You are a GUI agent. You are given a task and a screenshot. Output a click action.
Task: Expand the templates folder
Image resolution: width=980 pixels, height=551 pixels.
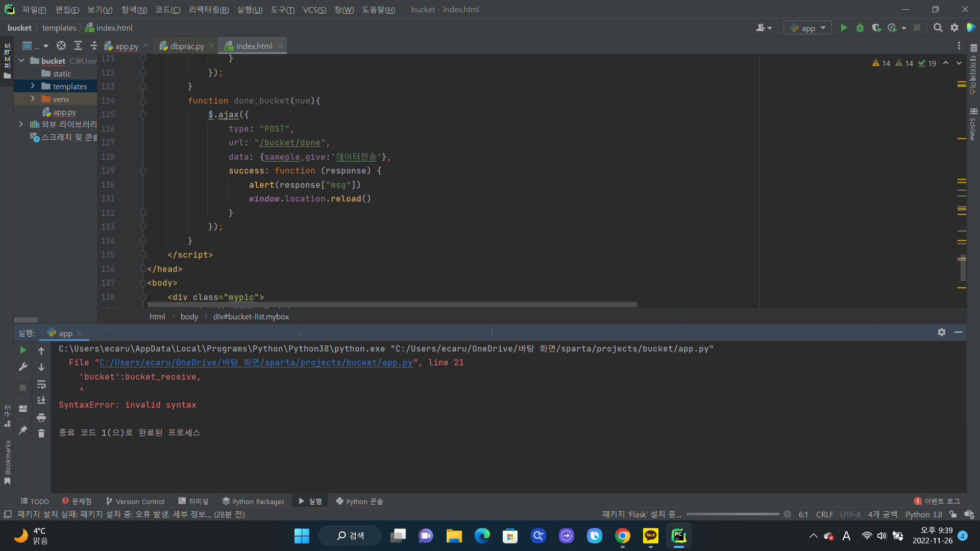pyautogui.click(x=33, y=86)
